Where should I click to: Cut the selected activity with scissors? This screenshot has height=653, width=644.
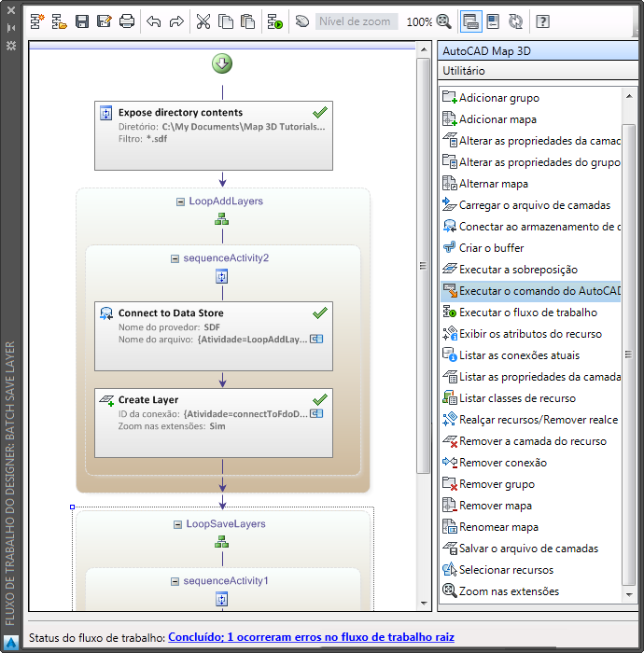pos(203,21)
